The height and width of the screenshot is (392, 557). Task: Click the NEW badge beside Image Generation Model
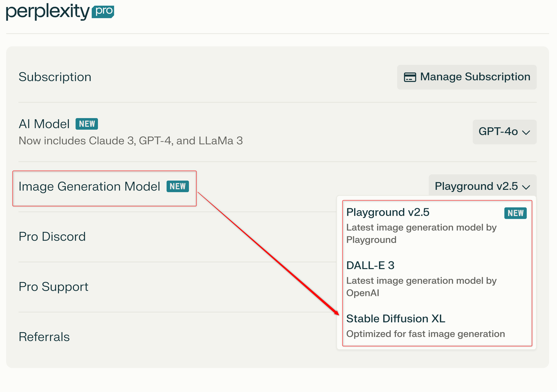click(178, 186)
